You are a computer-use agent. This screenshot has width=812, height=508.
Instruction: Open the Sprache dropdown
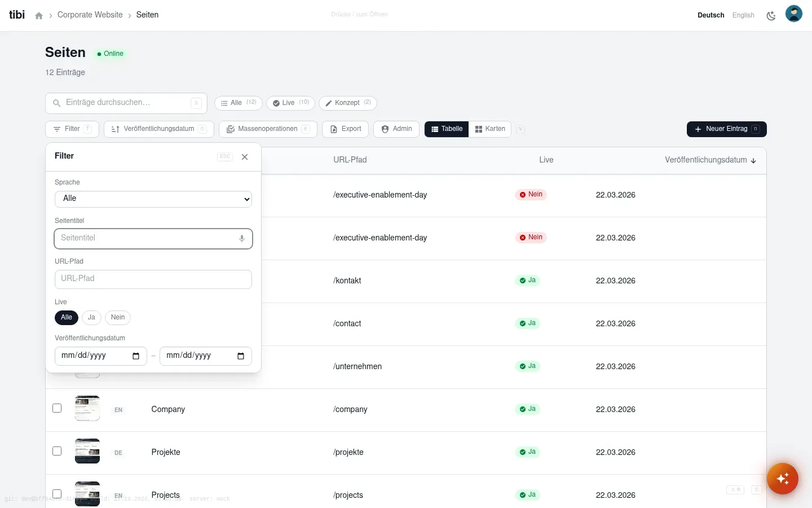pyautogui.click(x=153, y=199)
